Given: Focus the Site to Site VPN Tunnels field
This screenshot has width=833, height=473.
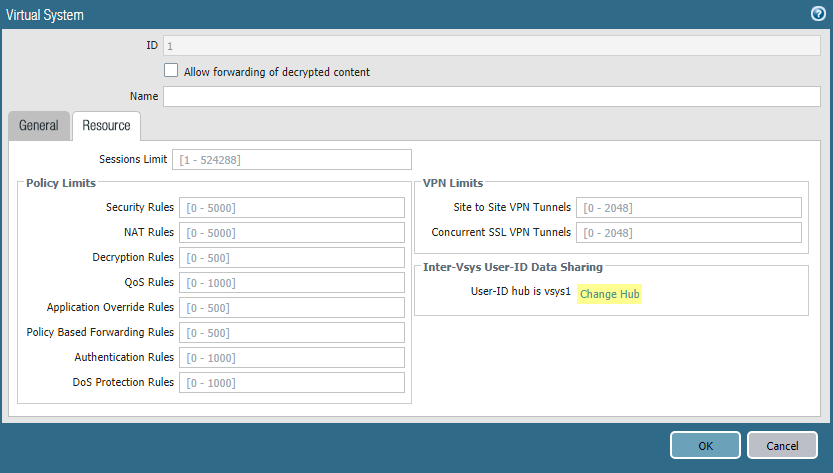Looking at the screenshot, I should click(x=688, y=207).
